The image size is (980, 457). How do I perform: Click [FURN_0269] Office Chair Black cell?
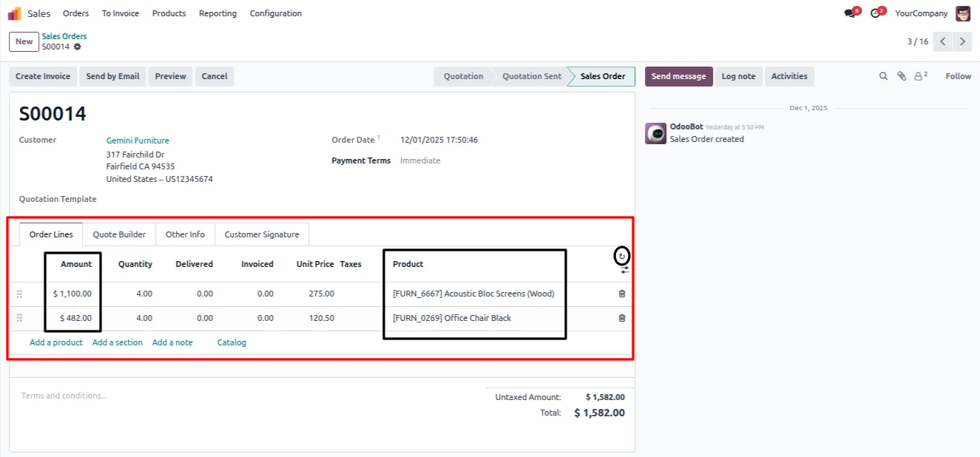click(452, 318)
